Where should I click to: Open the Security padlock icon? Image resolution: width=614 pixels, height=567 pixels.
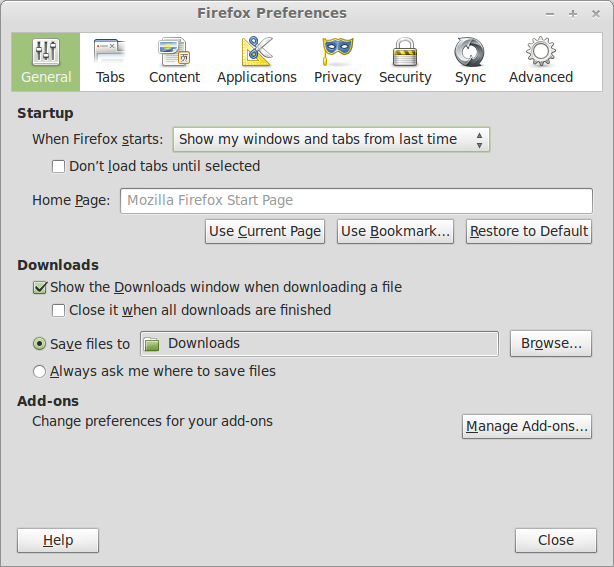click(x=405, y=51)
